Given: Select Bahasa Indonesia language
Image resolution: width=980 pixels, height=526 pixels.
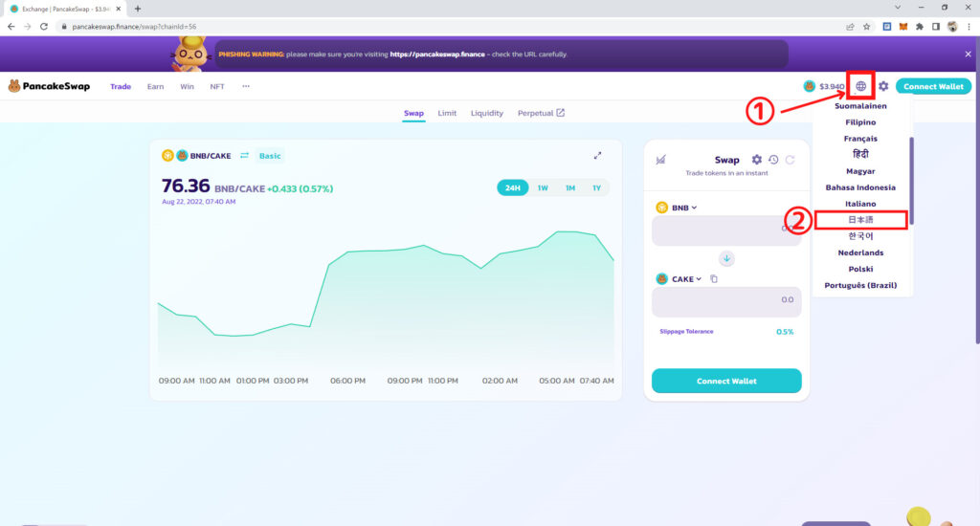Looking at the screenshot, I should pyautogui.click(x=860, y=187).
